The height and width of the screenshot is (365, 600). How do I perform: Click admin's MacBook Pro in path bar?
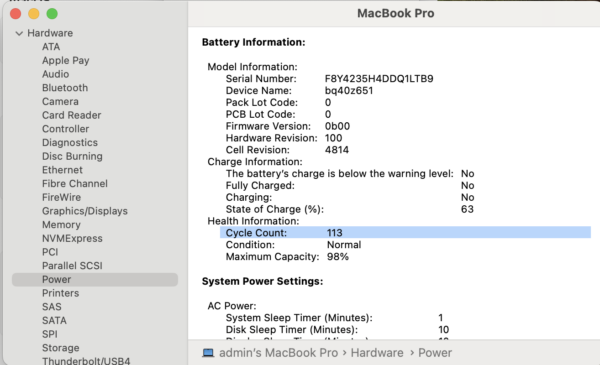(x=279, y=353)
